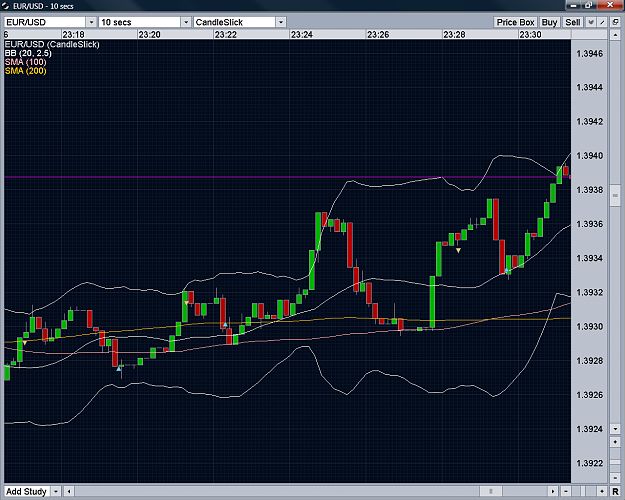Click the orange down-triangle marker near 23:28
The height and width of the screenshot is (500, 625).
pos(458,250)
